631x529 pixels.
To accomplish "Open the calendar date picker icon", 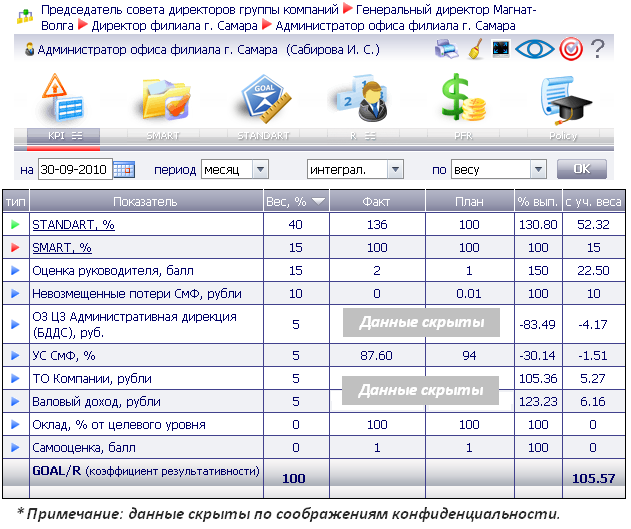I will click(x=124, y=169).
